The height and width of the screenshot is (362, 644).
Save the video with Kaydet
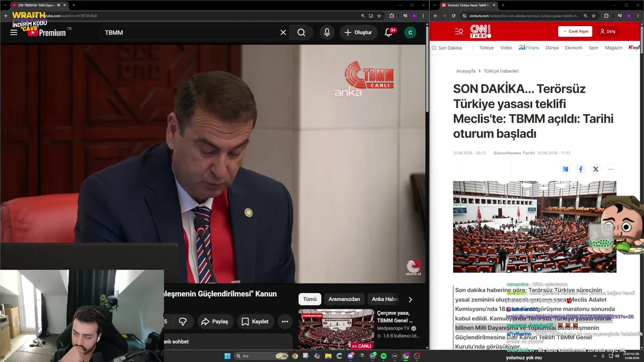click(255, 321)
